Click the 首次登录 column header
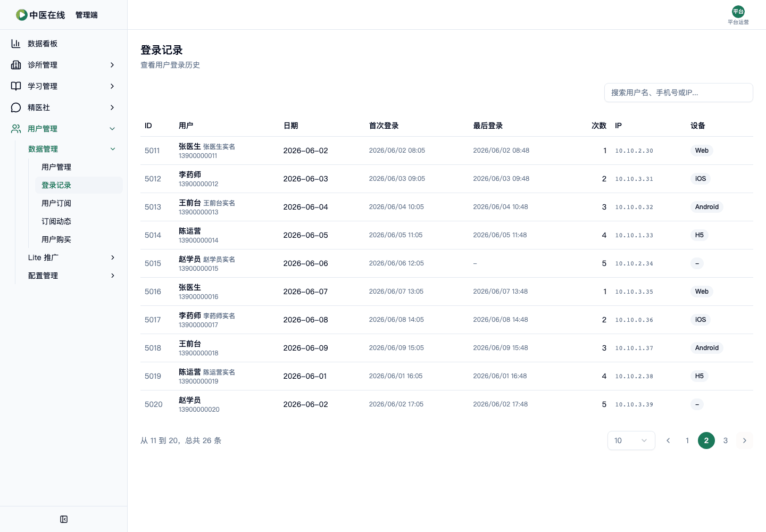 384,126
